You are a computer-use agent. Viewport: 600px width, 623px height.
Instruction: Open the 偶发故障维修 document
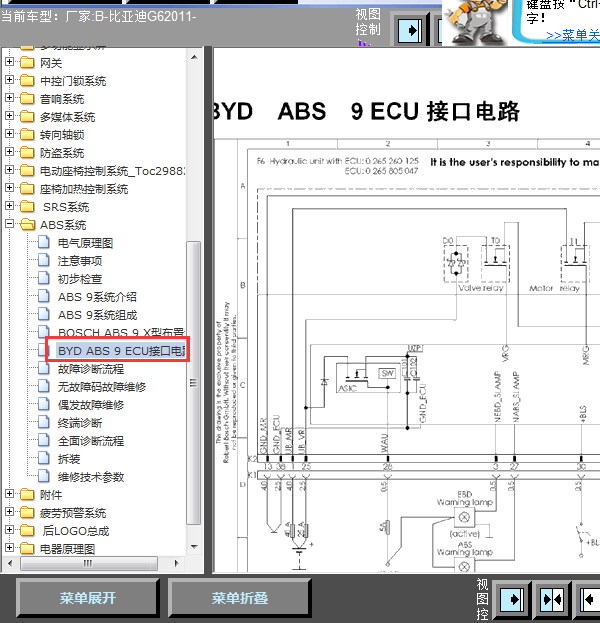[x=91, y=405]
